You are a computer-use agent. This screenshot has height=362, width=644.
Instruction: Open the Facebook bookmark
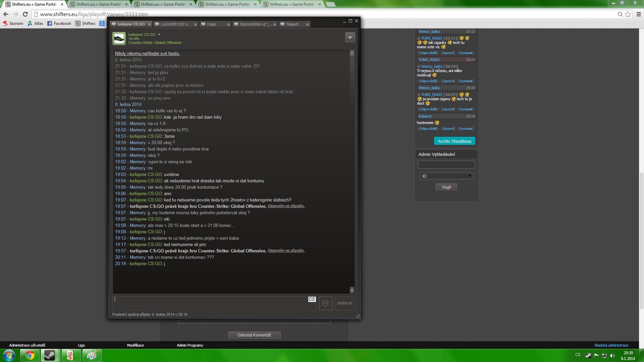59,23
